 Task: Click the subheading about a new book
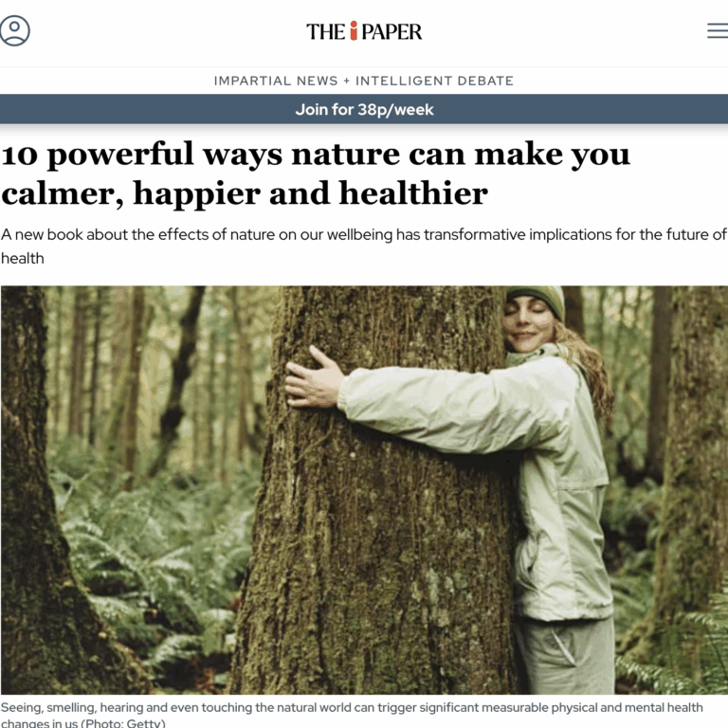364,246
